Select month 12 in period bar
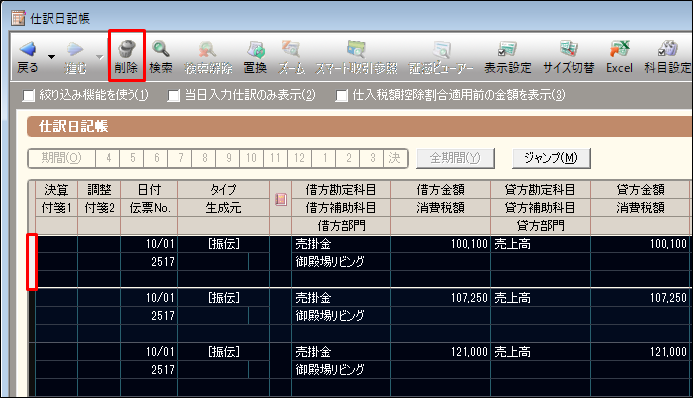 tap(300, 158)
